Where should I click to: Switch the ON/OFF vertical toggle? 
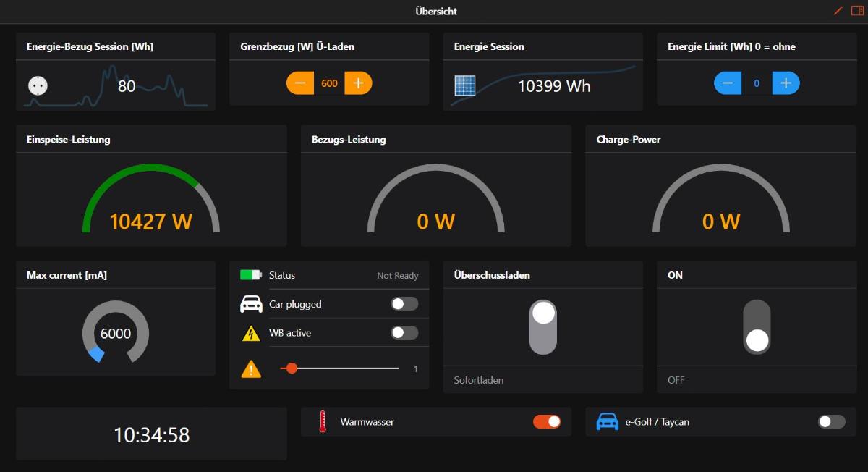coord(757,327)
